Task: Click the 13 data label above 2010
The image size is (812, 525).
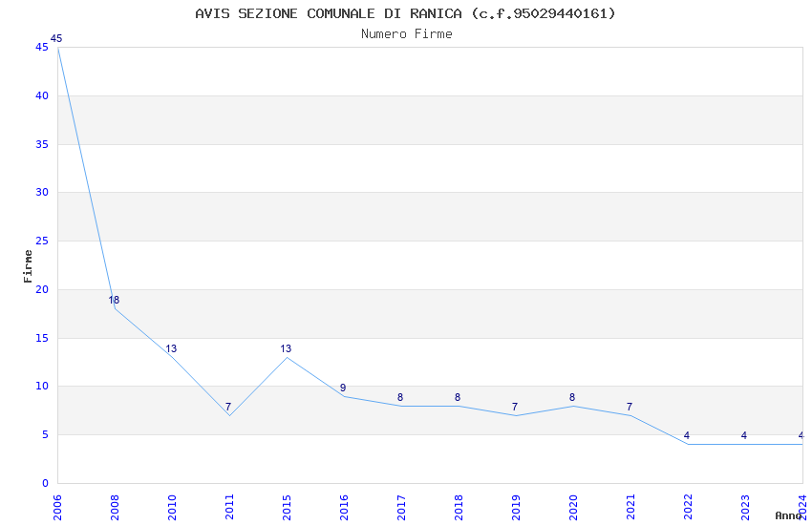Action: pos(171,348)
